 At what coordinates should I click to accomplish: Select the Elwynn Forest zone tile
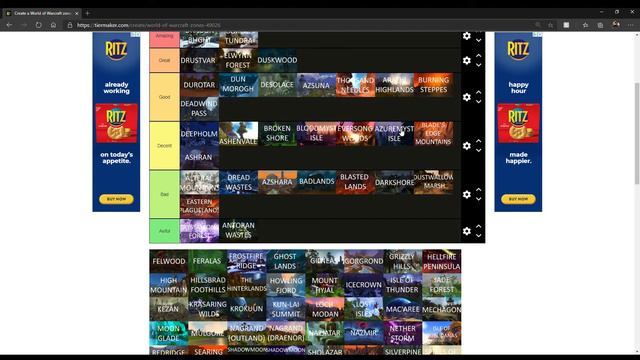[238, 60]
